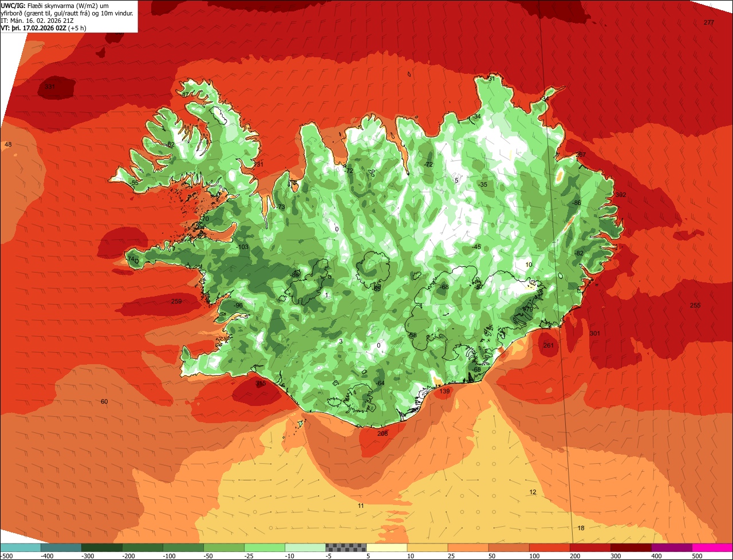
Task: Pick the legend swatch between 100 and 200
Action: click(549, 548)
